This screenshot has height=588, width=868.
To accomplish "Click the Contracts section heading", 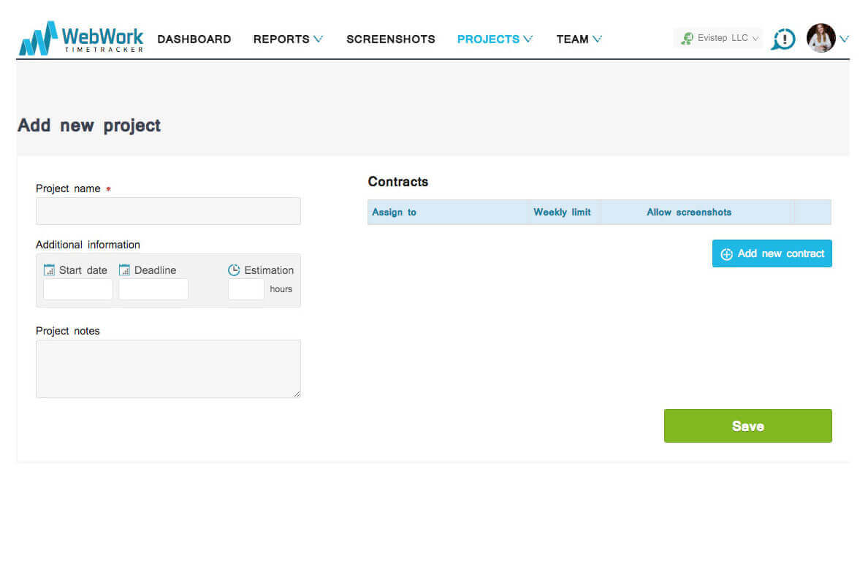I will point(398,182).
